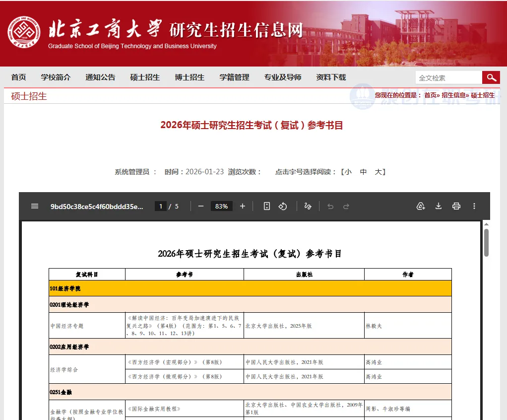Viewport: 507px width, 420px height.
Task: Click the university round logo
Action: [24, 32]
